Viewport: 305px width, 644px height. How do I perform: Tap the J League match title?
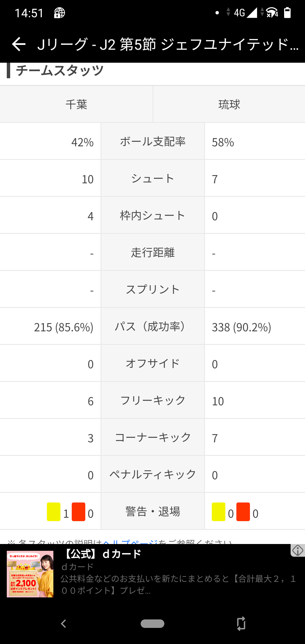168,44
